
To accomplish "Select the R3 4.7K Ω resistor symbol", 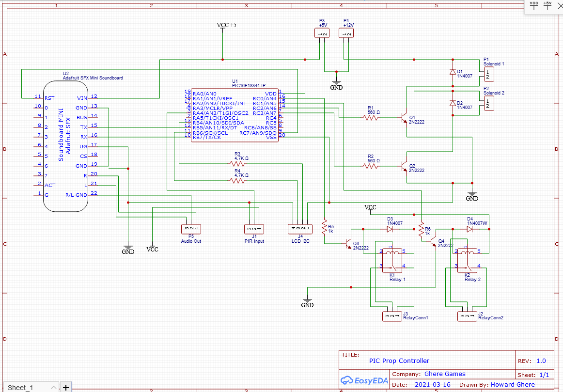I will coord(237,164).
